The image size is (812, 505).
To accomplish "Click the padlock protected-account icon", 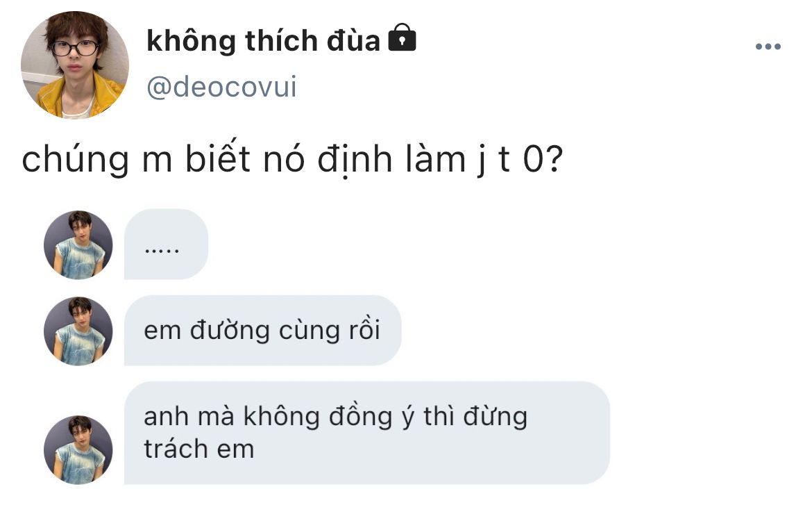I will coord(402,38).
